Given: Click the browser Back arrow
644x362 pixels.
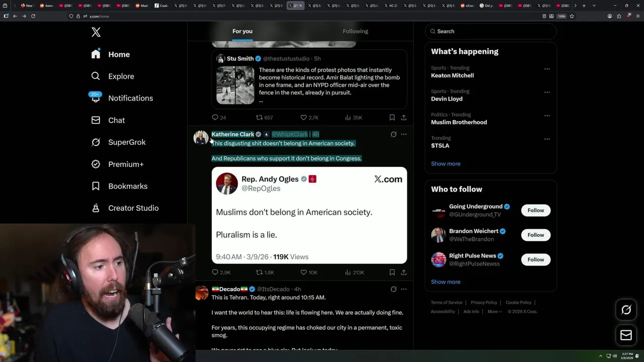Looking at the screenshot, I should [15, 16].
